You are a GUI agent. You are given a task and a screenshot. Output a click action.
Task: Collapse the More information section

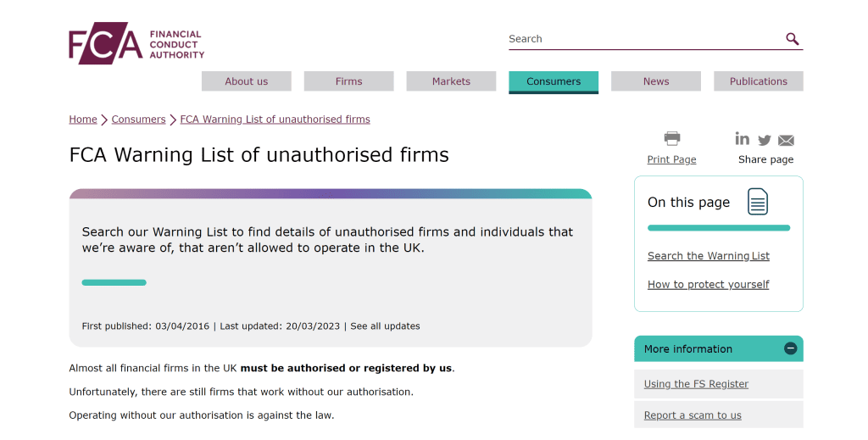790,348
